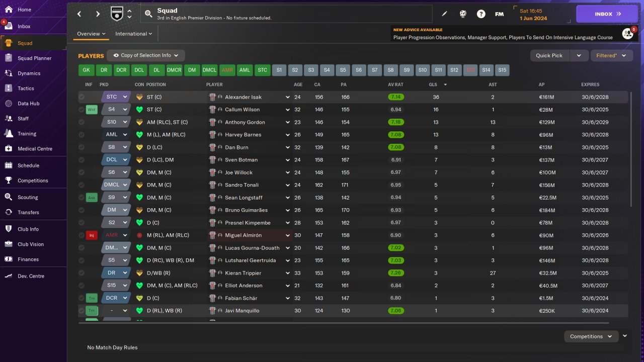Select the STC position button

tap(262, 70)
